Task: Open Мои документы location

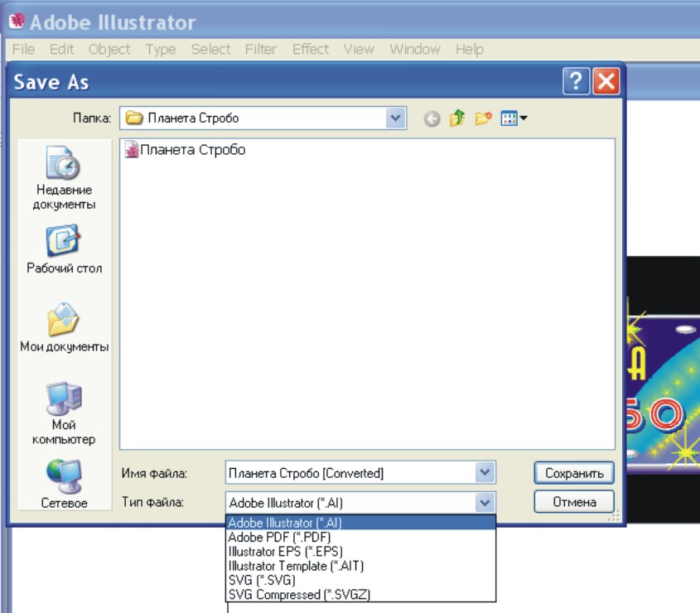Action: click(x=64, y=327)
